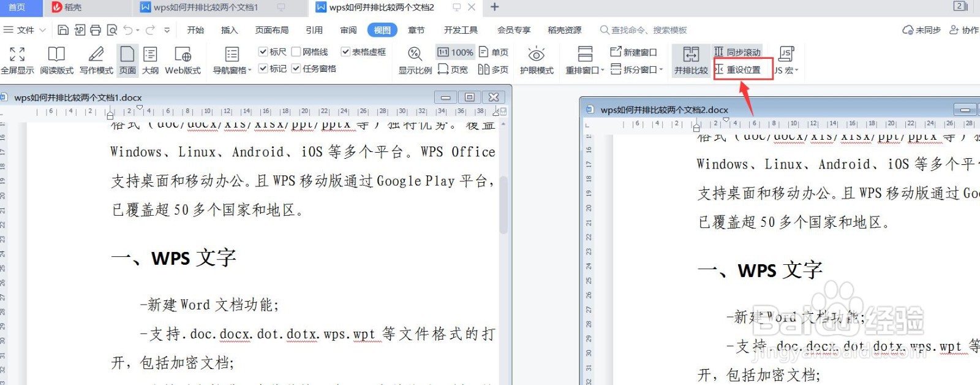Toggle the 表格虚框 table gridlines checkbox

click(345, 52)
